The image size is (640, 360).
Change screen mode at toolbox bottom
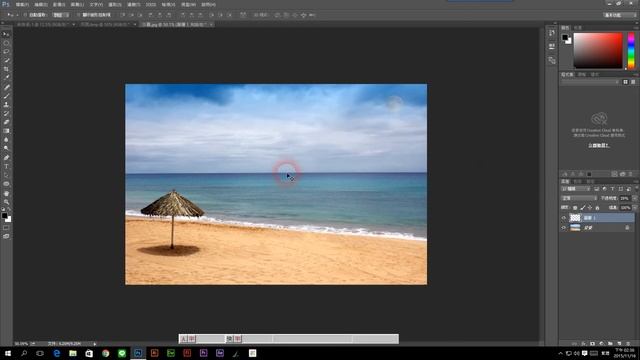tap(6, 236)
